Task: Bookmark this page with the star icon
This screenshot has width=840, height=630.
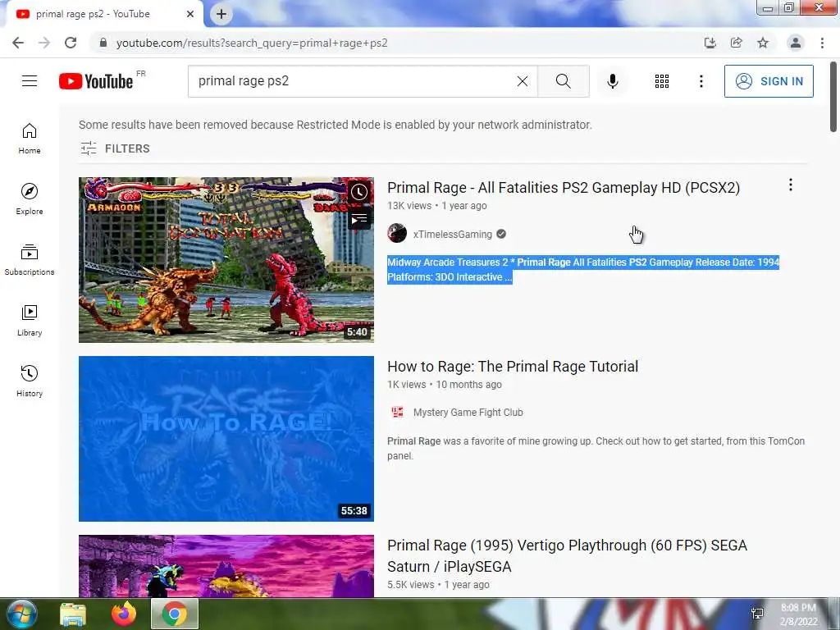Action: click(763, 43)
